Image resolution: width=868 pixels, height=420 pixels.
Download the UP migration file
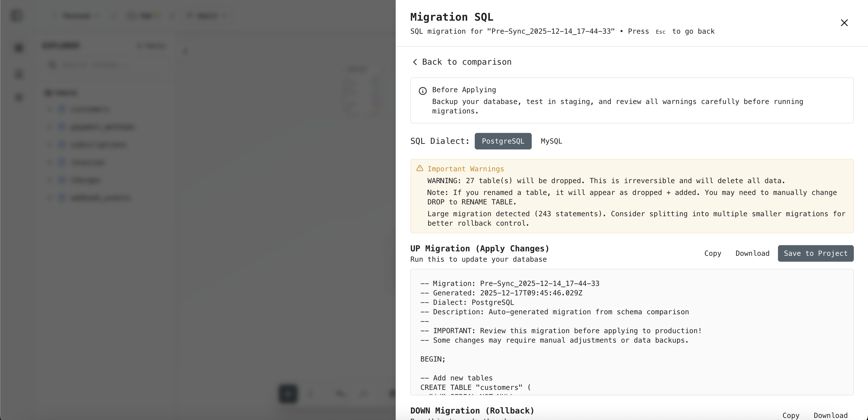[x=752, y=253]
